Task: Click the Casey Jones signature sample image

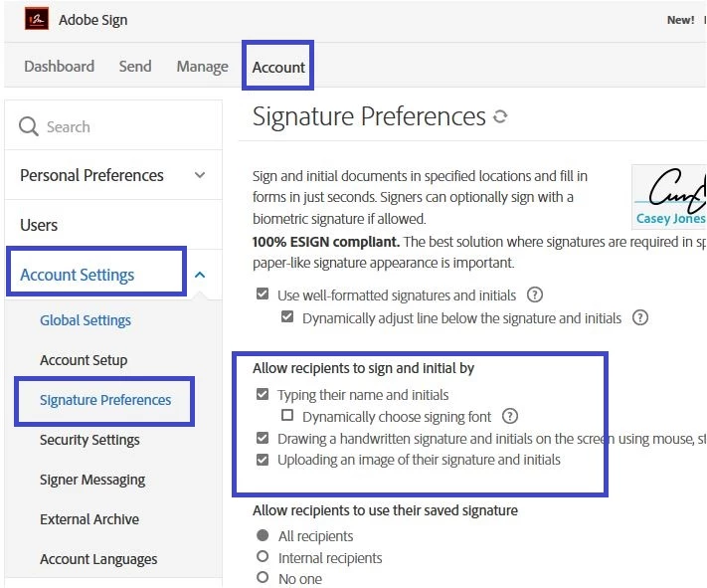Action: pos(668,197)
